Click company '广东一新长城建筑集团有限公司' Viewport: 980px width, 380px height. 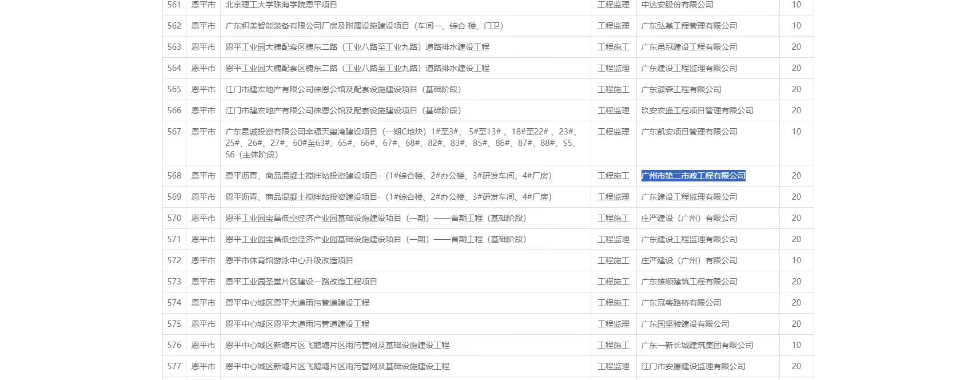(697, 345)
